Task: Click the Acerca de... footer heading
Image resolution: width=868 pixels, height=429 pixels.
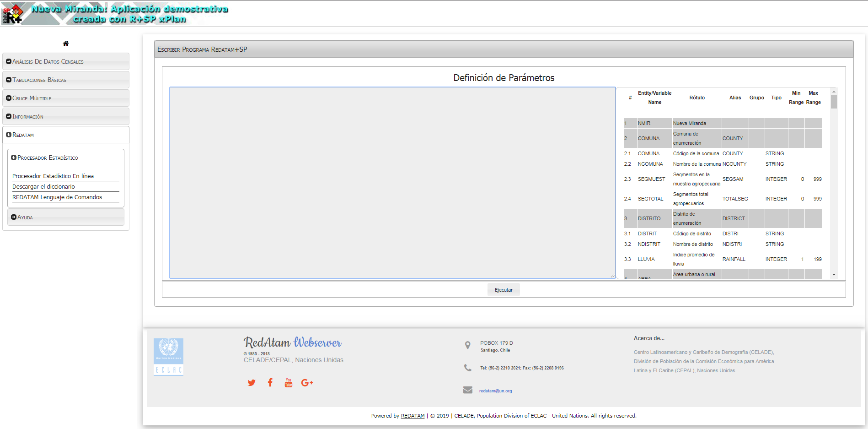Action: [x=649, y=338]
